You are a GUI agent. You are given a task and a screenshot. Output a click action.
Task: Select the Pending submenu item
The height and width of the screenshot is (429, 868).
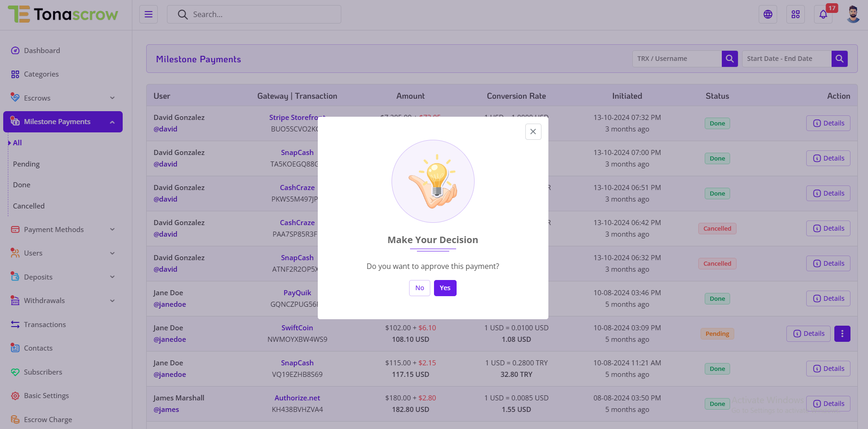coord(26,164)
